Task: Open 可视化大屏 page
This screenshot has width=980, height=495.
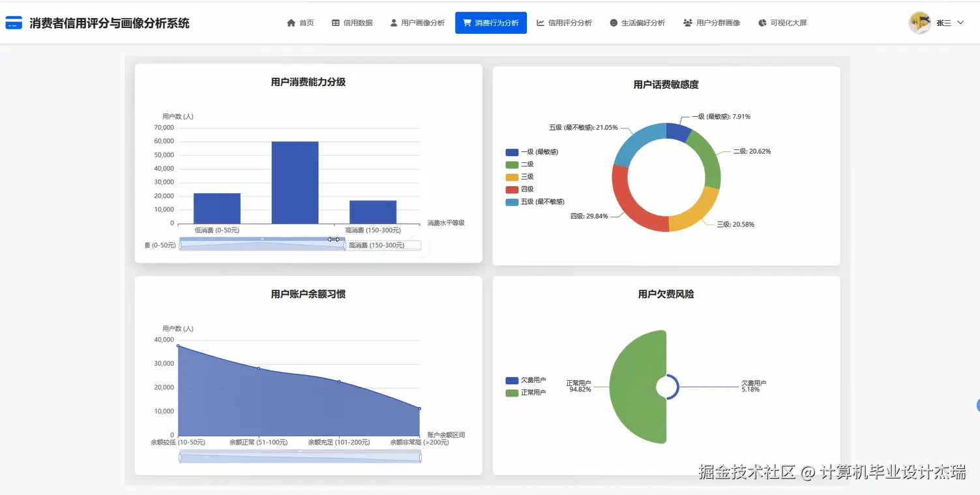Action: pos(782,23)
